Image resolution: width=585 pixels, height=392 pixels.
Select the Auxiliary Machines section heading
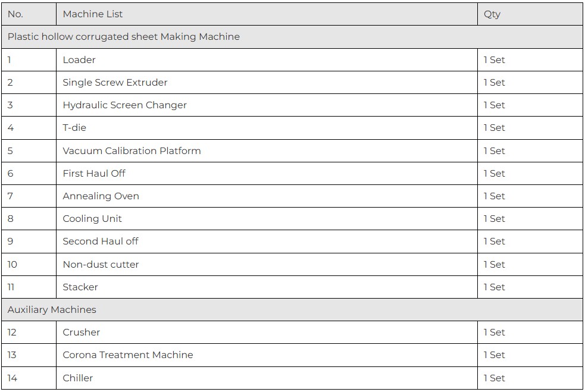tap(52, 309)
